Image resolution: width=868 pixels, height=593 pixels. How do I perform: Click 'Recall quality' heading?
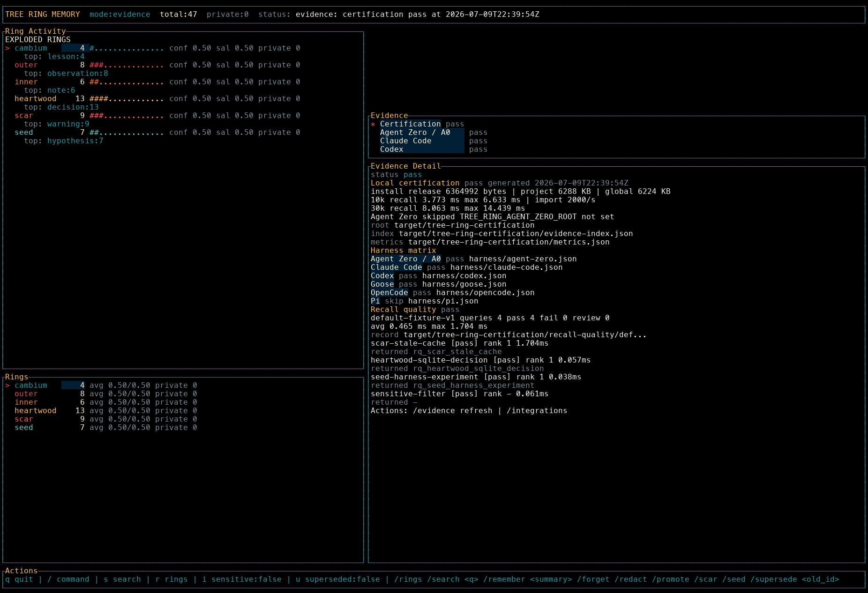pos(404,310)
